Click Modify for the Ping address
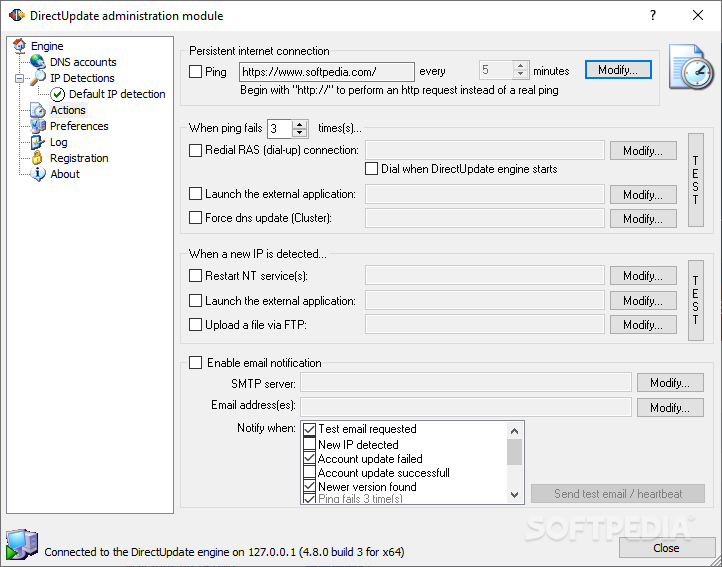 [618, 70]
